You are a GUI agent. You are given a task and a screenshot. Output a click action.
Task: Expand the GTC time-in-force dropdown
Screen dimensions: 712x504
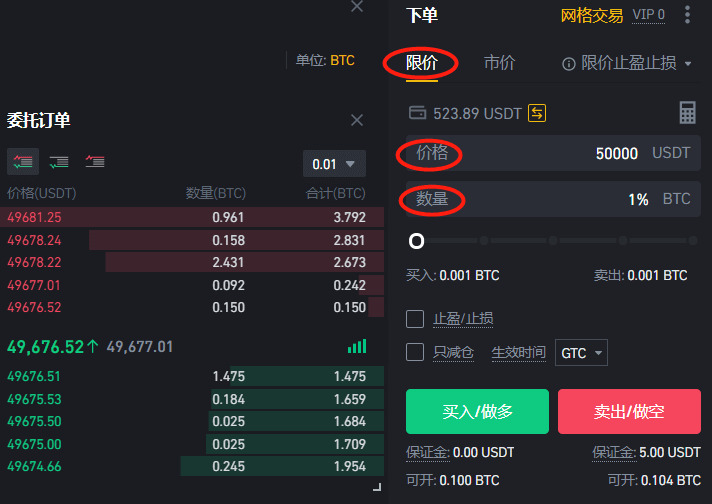point(582,353)
